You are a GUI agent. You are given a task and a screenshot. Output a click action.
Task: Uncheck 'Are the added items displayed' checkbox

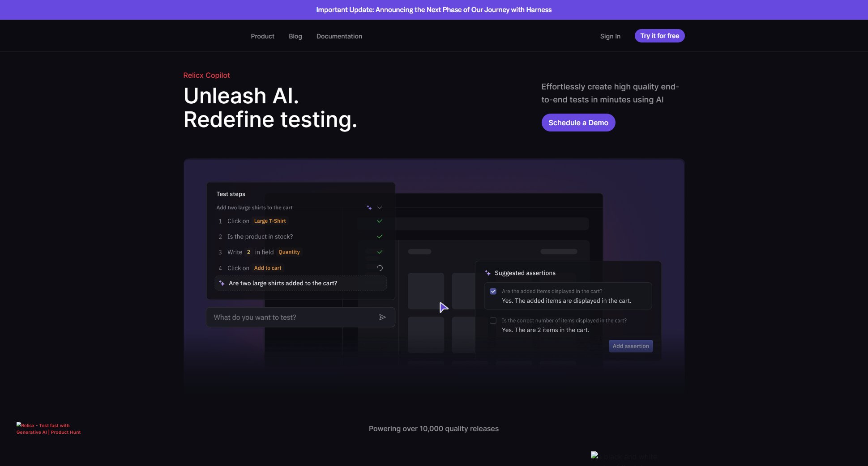493,291
